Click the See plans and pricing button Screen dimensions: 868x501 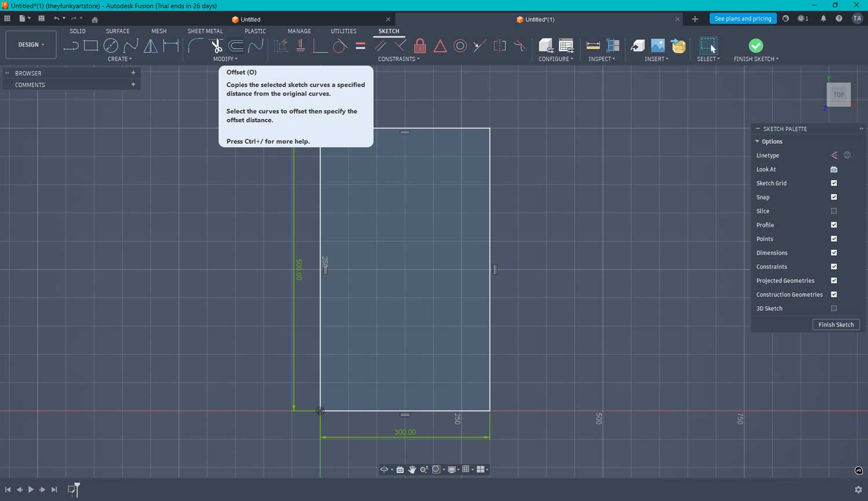(x=742, y=19)
